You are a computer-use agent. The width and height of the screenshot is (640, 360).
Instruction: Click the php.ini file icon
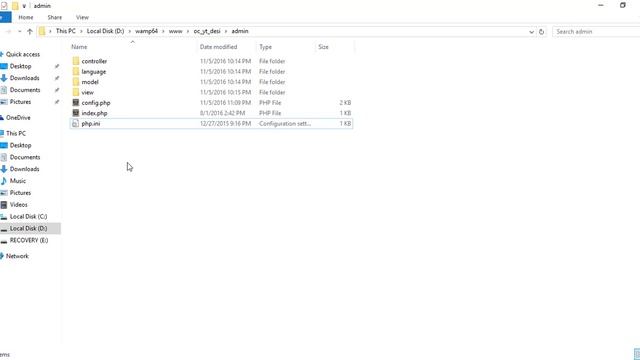pos(76,124)
